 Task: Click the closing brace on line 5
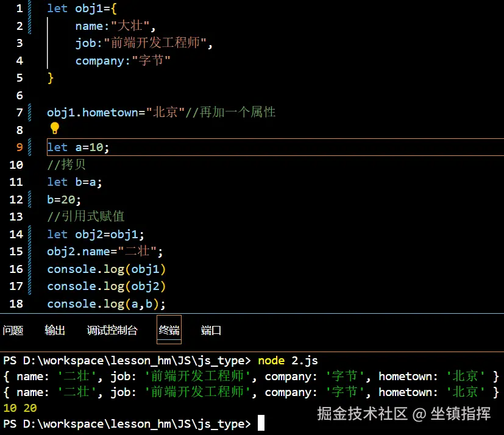(x=50, y=78)
